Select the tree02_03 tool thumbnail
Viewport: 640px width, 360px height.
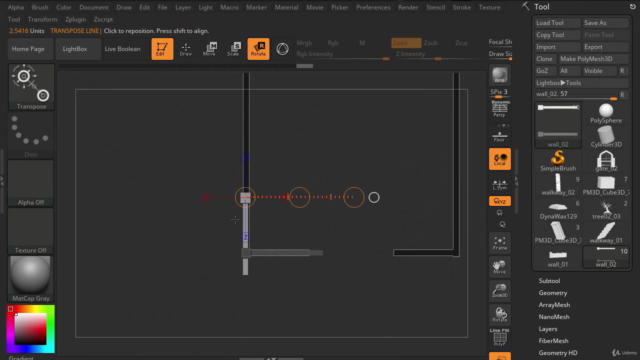pyautogui.click(x=606, y=209)
